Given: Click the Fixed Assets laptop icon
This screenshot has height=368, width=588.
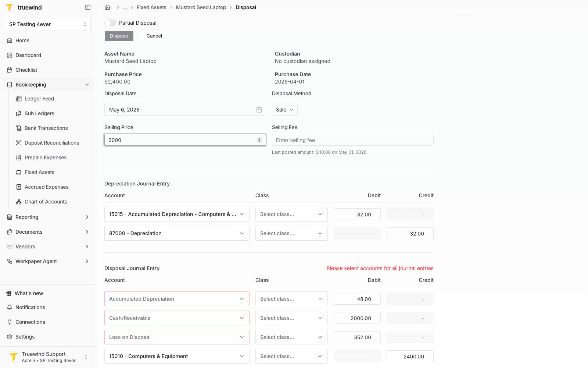Looking at the screenshot, I should 19,172.
